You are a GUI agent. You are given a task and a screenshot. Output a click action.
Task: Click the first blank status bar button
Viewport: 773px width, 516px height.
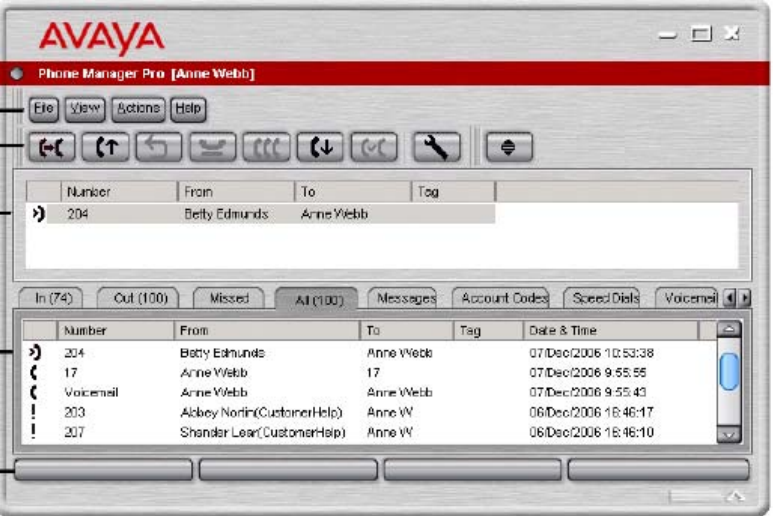[x=104, y=469]
